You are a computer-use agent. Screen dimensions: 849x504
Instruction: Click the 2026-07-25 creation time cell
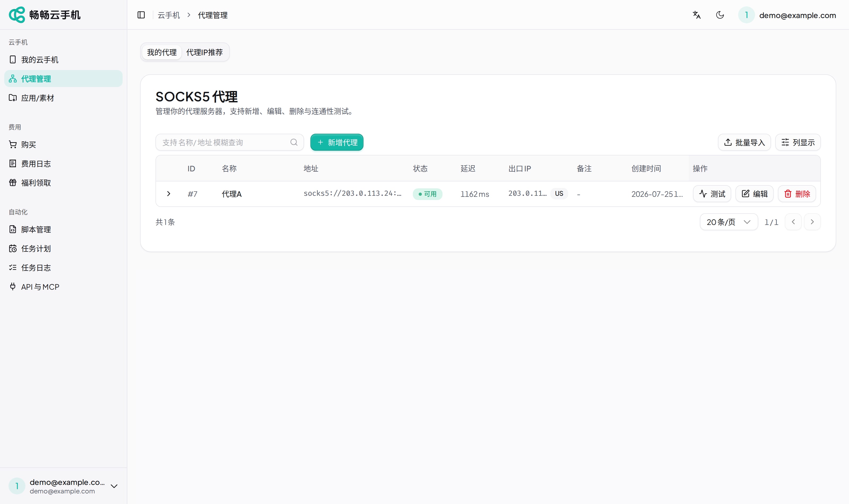[x=657, y=194]
